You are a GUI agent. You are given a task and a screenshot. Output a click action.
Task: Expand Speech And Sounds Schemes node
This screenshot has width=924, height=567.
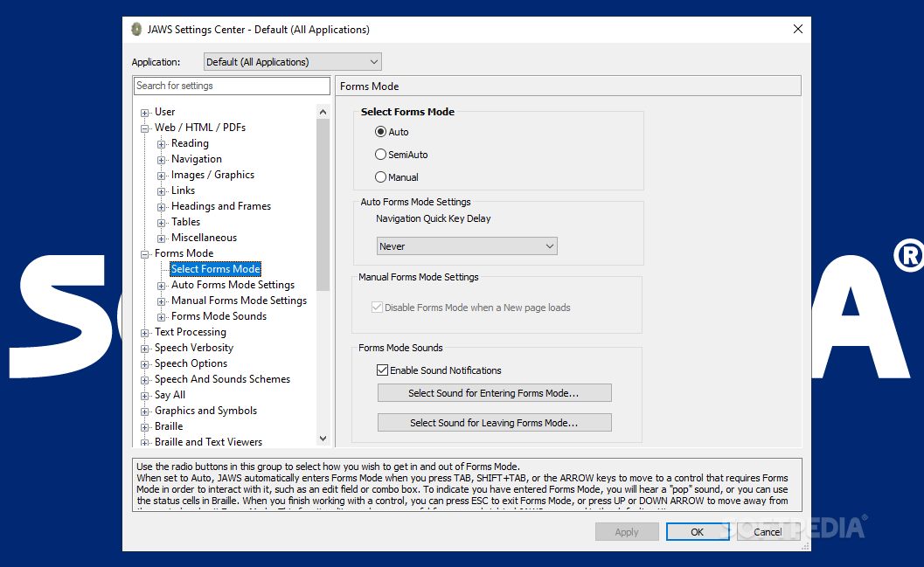click(x=144, y=380)
